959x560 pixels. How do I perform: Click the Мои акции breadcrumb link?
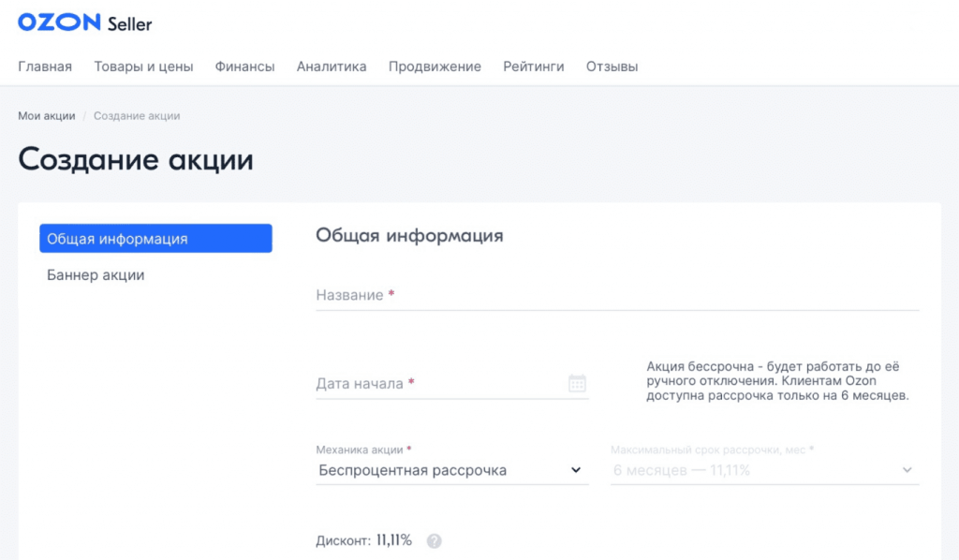46,116
